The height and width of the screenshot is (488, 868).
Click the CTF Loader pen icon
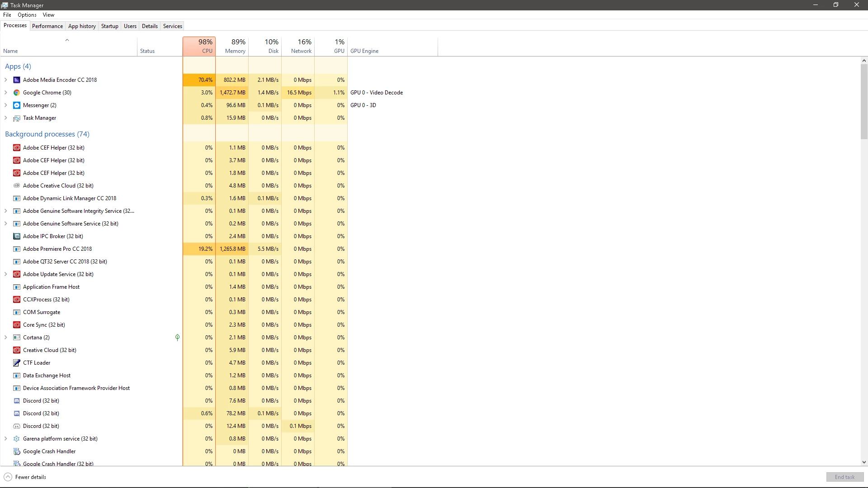[17, 363]
